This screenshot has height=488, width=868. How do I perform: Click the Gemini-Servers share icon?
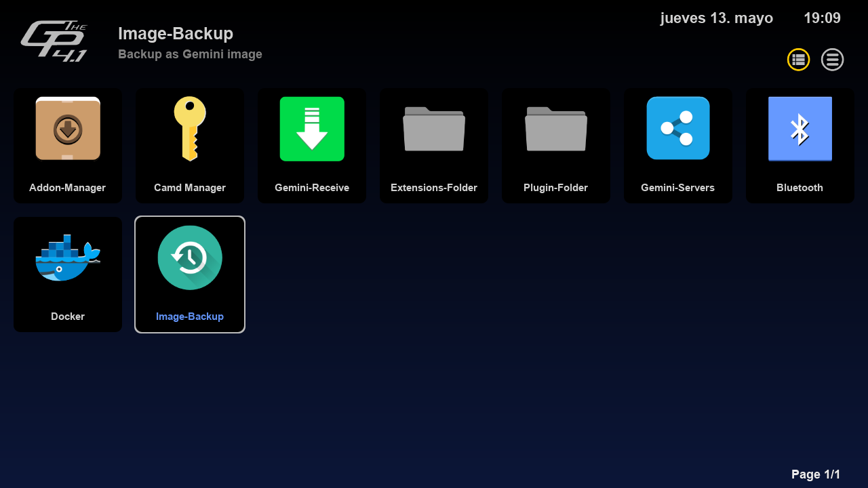tap(678, 129)
